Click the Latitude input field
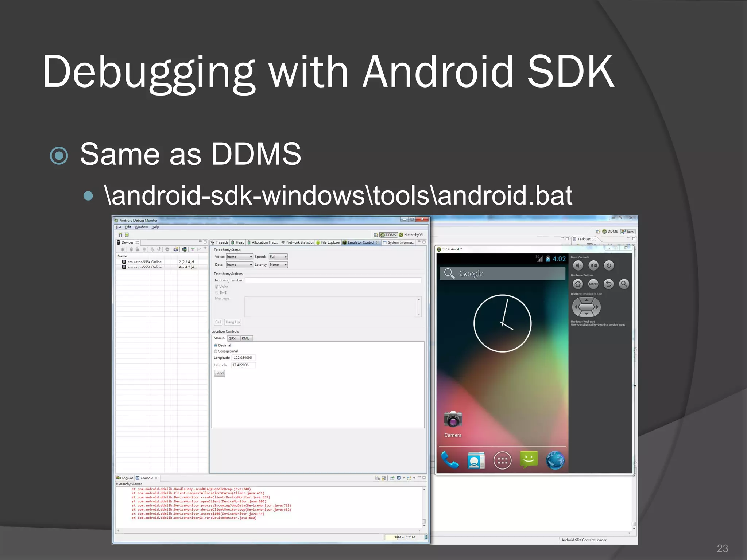The image size is (747, 560). [x=243, y=365]
